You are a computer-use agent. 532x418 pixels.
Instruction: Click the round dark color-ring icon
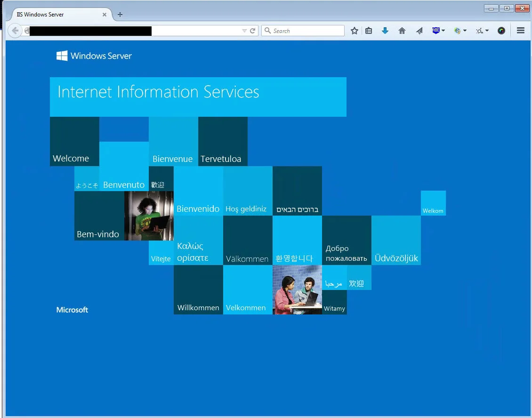(501, 31)
